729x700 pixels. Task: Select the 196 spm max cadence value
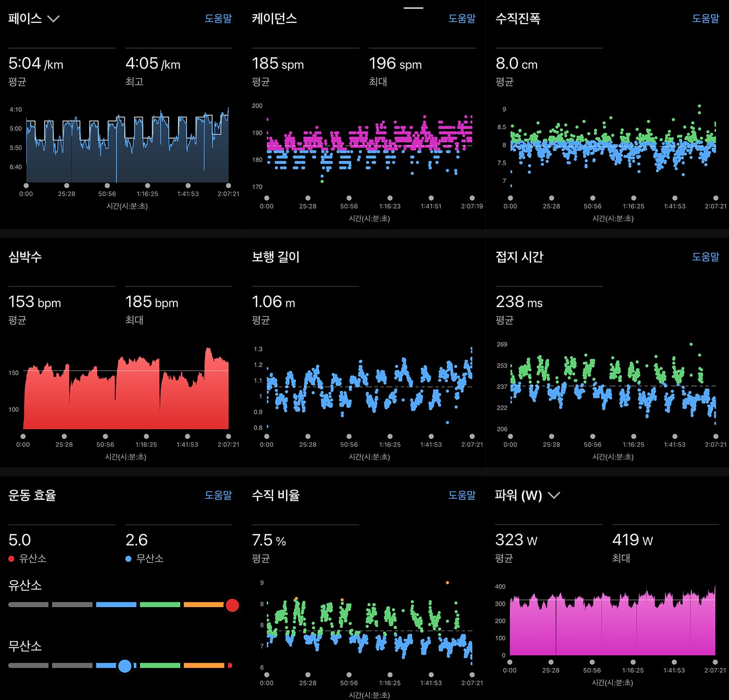(395, 63)
